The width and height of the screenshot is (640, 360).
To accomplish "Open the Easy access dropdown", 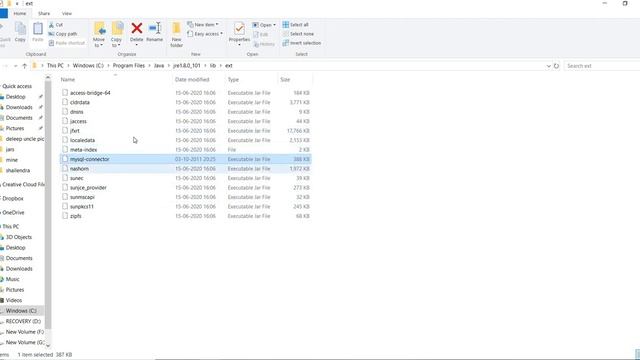I will point(205,34).
